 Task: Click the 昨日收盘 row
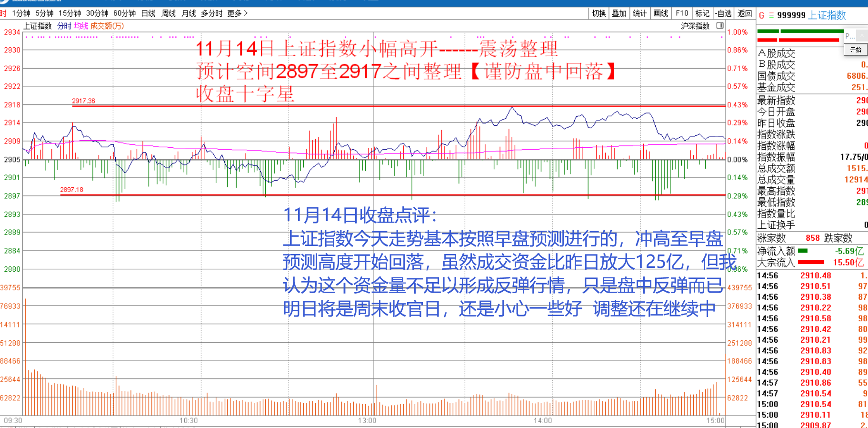tap(812, 122)
